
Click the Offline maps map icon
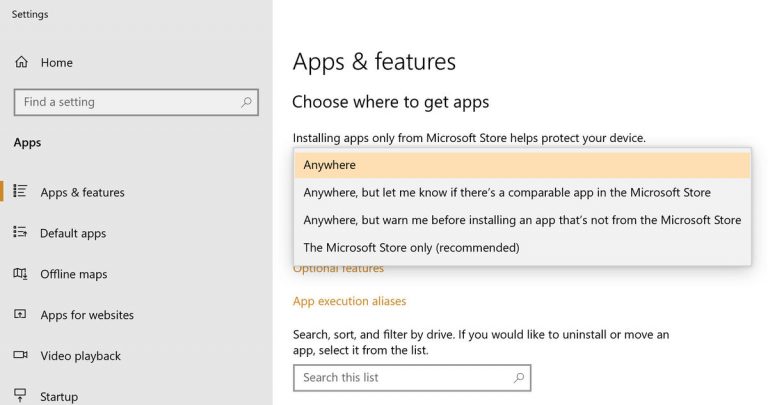point(20,273)
